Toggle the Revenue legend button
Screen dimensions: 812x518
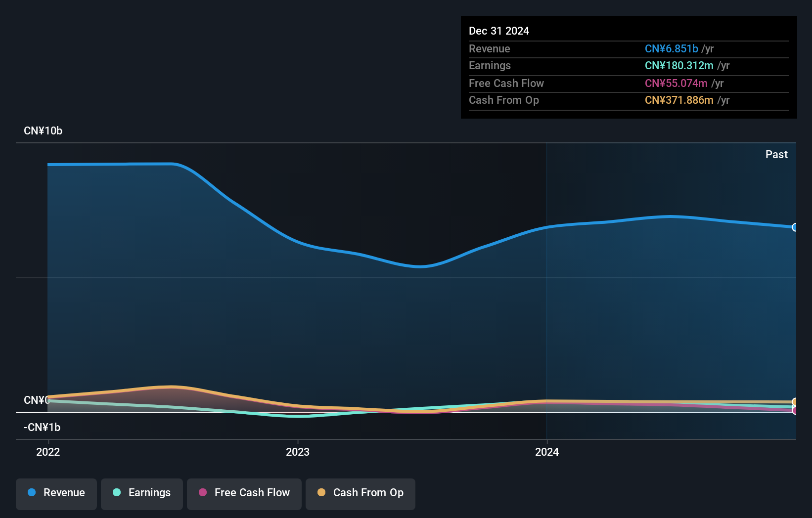coord(56,494)
